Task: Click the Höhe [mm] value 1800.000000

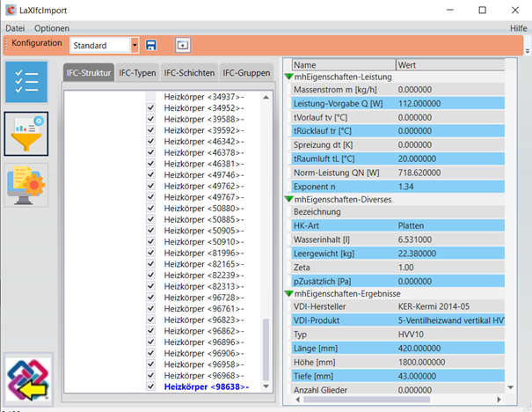Action: pyautogui.click(x=421, y=362)
